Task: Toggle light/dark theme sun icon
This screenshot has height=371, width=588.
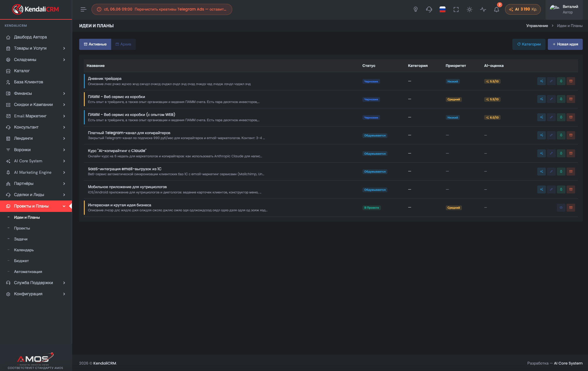Action: (470, 9)
